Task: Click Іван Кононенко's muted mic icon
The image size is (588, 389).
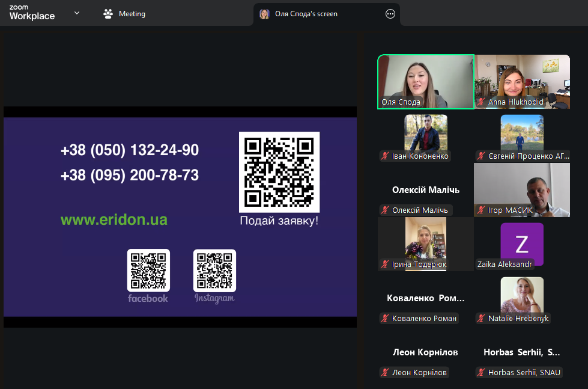Action: [386, 156]
